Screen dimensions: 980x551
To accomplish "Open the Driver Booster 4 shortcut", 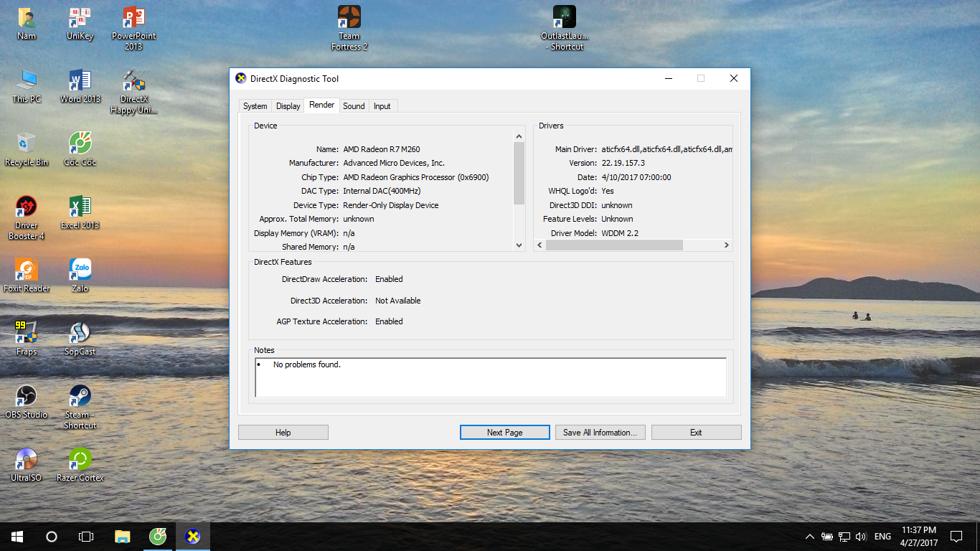I will click(27, 218).
